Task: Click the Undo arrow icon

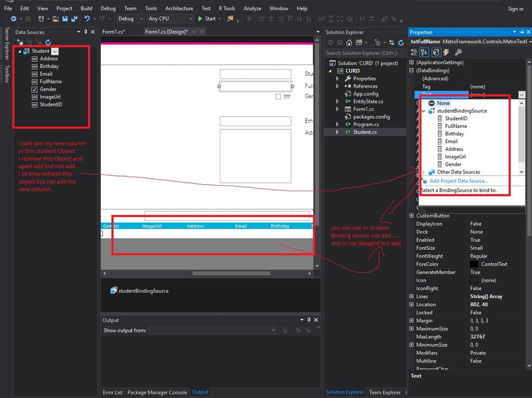Action: [87, 19]
